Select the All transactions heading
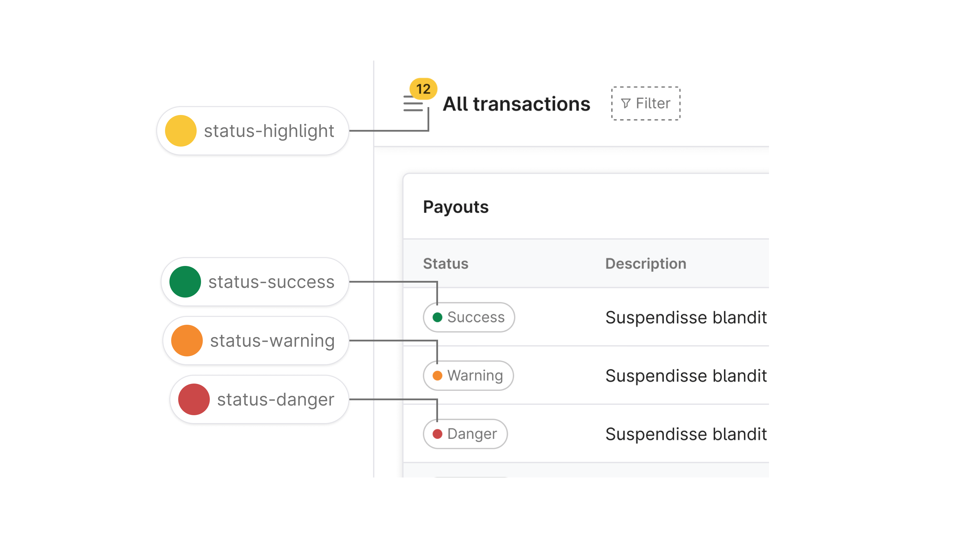Viewport: 963px width, 560px height. (517, 104)
